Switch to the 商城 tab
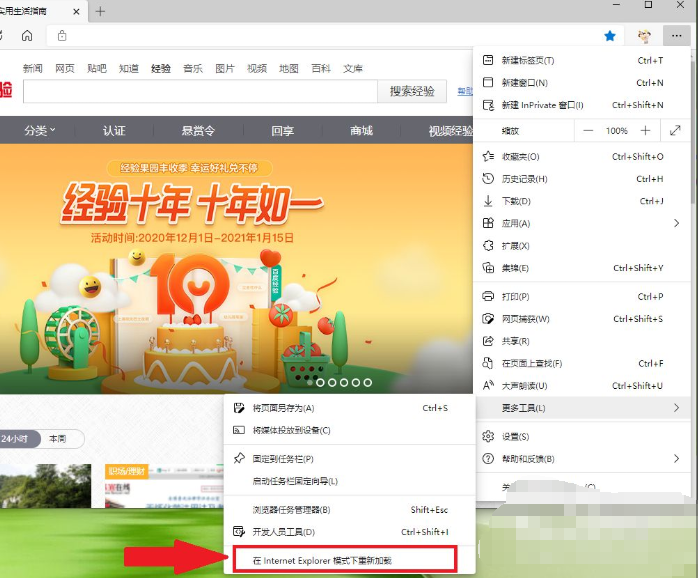The image size is (698, 578). 361,130
